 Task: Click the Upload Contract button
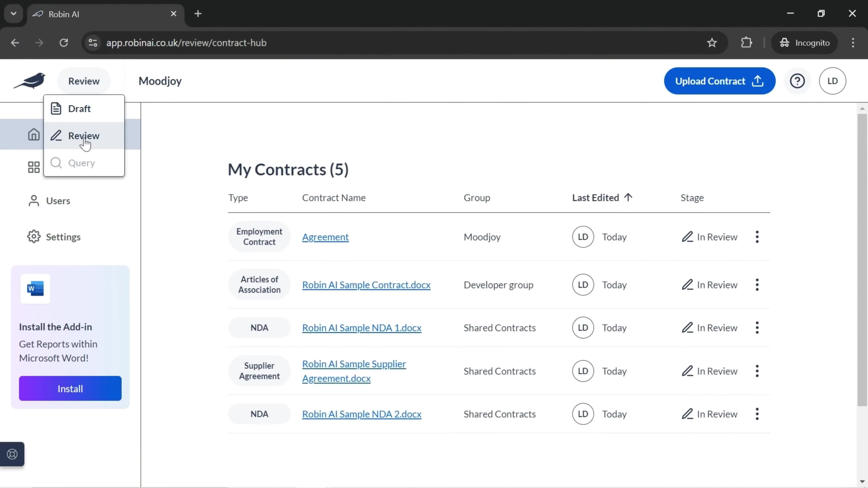click(719, 81)
